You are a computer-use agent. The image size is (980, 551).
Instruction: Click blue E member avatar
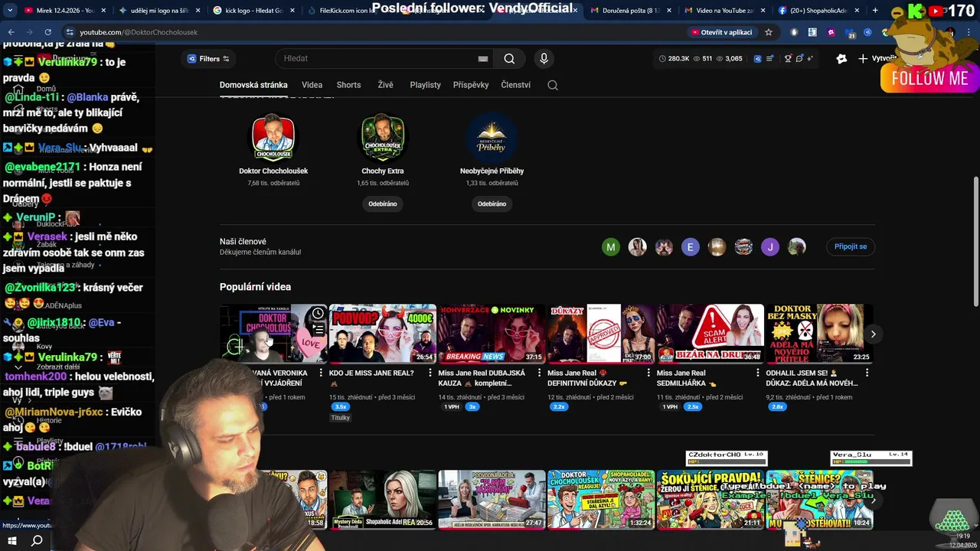pyautogui.click(x=690, y=247)
